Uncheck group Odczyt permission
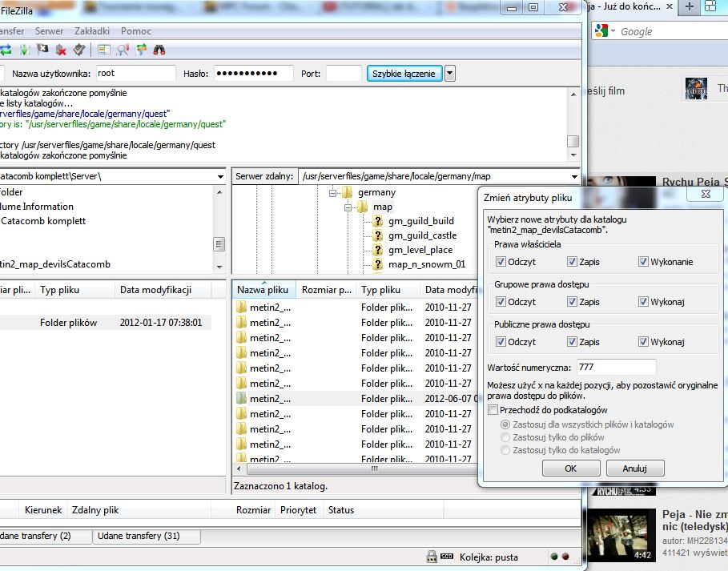 click(501, 302)
